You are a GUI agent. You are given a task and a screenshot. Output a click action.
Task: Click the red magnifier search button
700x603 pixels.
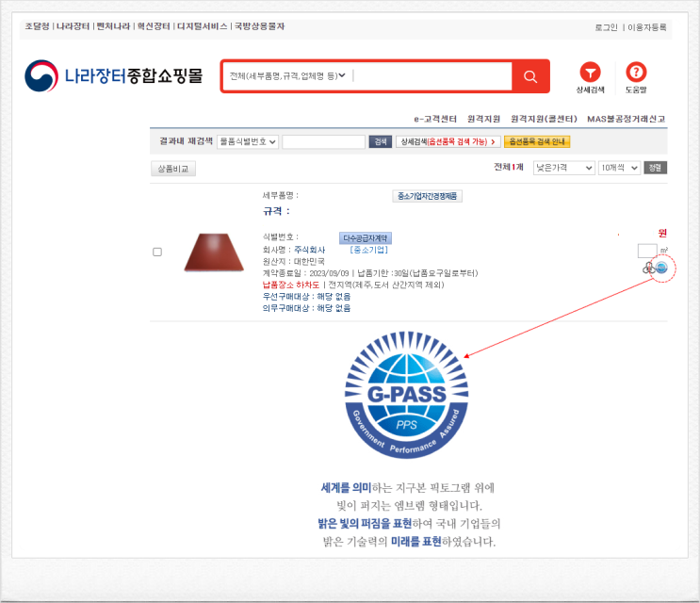[x=529, y=76]
